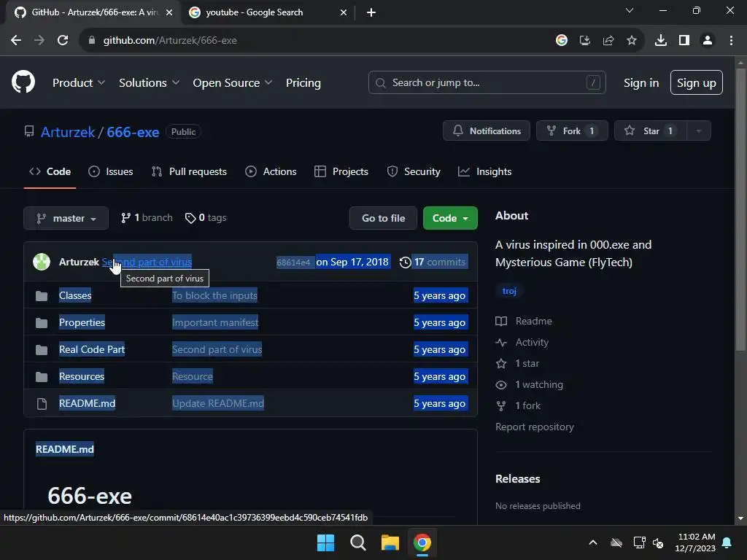View 0 tags link
Screen dimensions: 747x560
(206, 217)
